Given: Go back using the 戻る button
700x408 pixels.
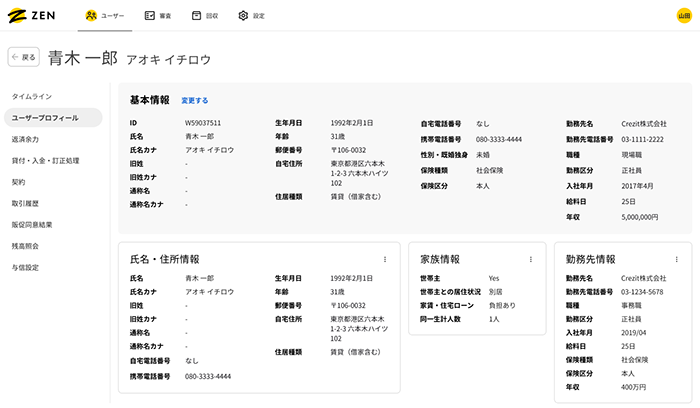Looking at the screenshot, I should pyautogui.click(x=24, y=58).
